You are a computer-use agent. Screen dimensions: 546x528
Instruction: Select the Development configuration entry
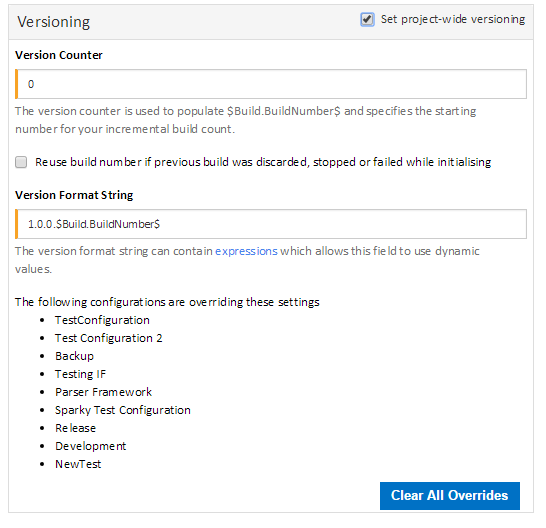click(x=91, y=446)
